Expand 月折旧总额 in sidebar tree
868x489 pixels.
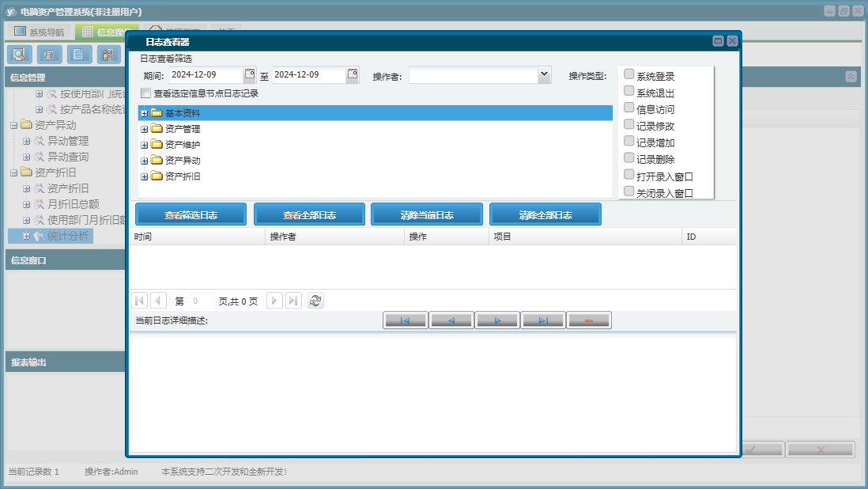[x=27, y=204]
